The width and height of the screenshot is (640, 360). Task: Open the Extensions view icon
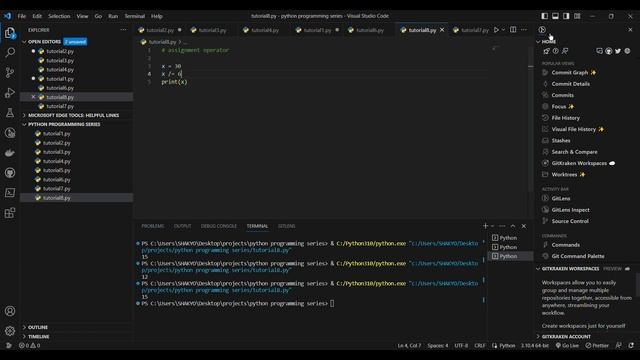point(10,213)
